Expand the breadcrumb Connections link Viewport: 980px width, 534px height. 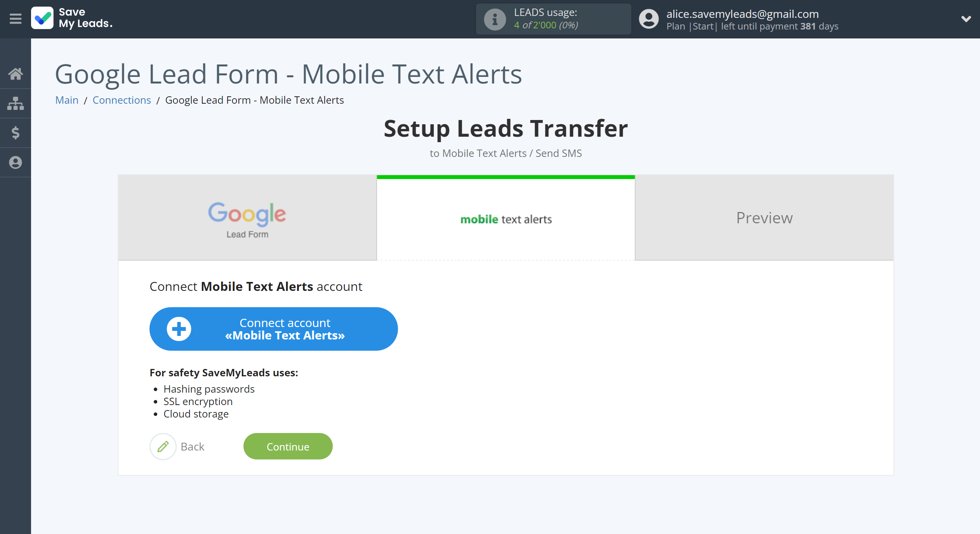pyautogui.click(x=122, y=99)
